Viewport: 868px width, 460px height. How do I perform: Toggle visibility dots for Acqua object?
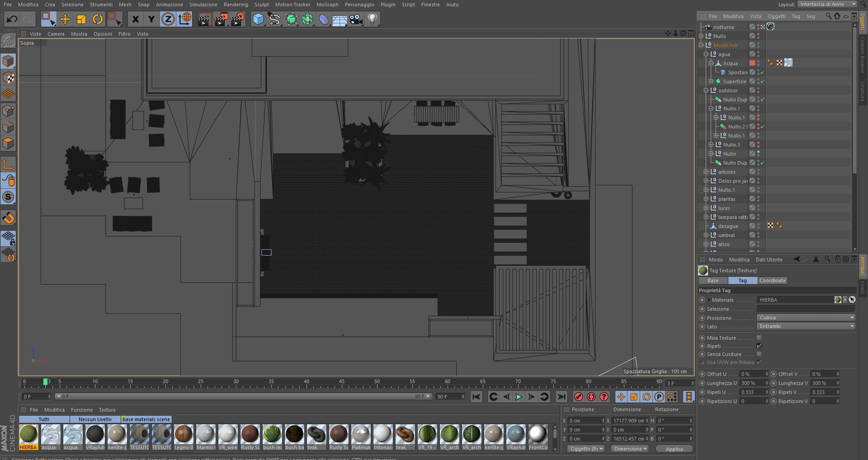(x=759, y=63)
